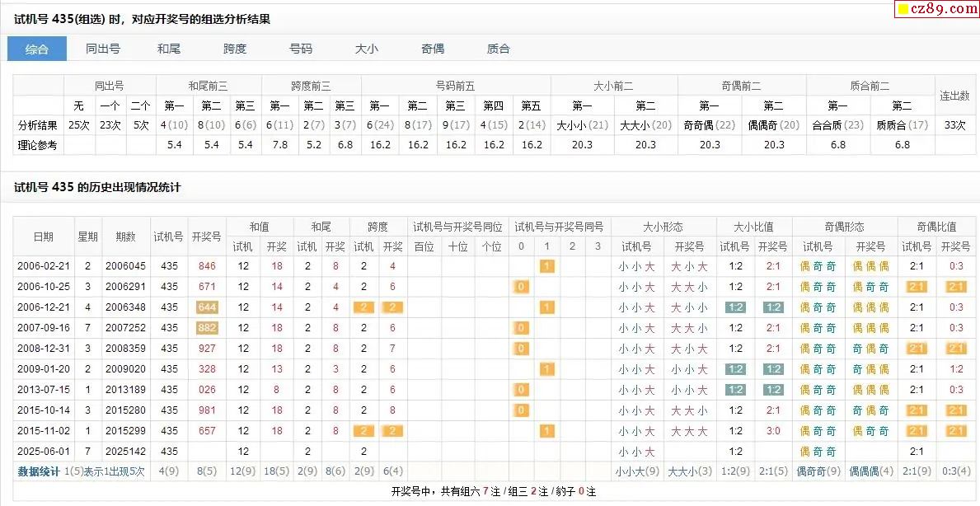Click the 同出号 header in the analysis table
This screenshot has height=506, width=980.
click(110, 86)
